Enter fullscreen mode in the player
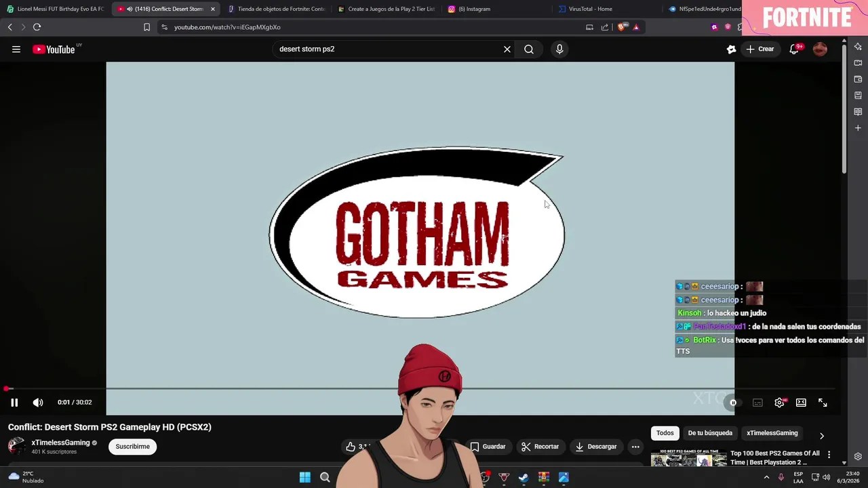 pos(823,403)
